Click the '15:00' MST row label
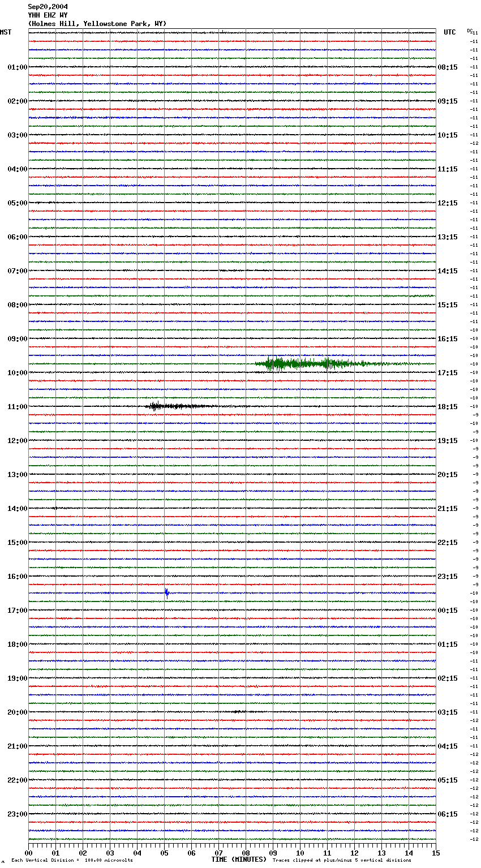Screen dimensions: 481x868 18,543
